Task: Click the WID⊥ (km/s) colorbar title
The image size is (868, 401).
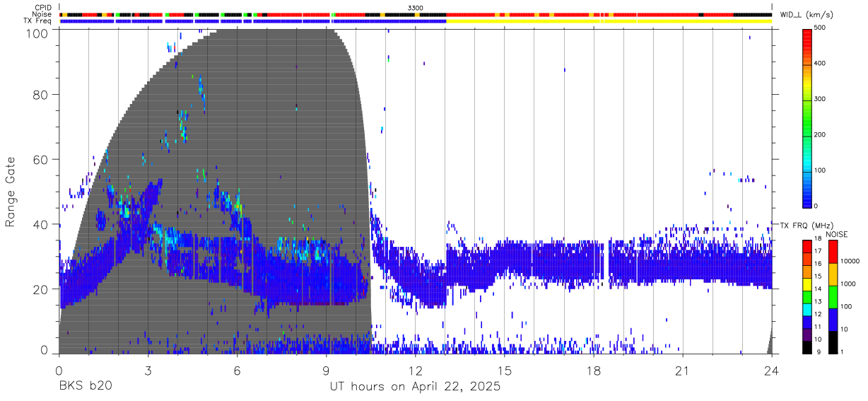Action: click(808, 15)
